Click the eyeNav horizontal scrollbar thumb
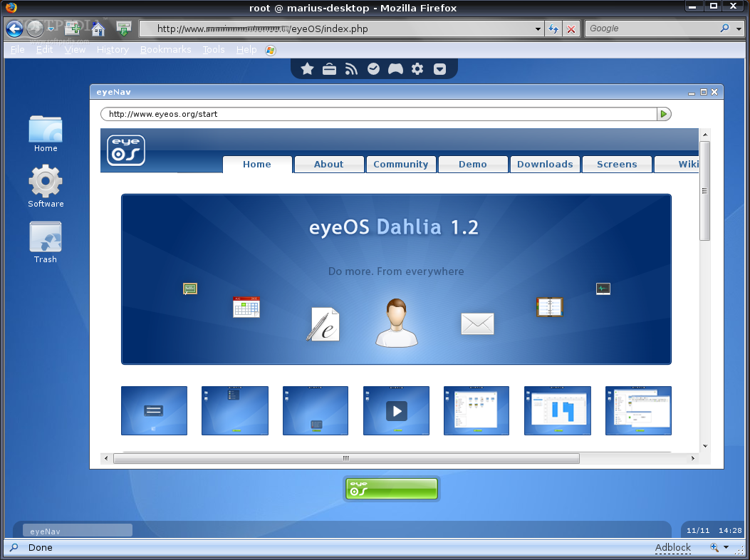This screenshot has width=750, height=560. click(x=346, y=458)
